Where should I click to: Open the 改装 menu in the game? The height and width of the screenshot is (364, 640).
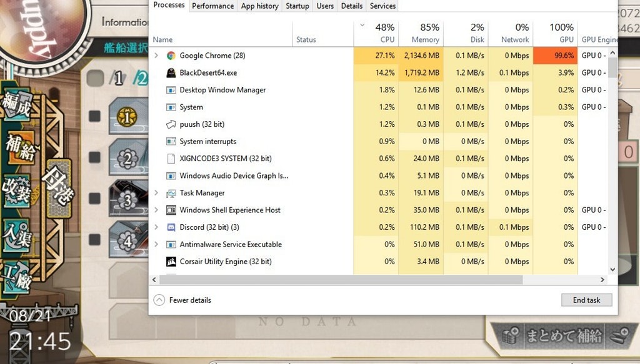16,191
